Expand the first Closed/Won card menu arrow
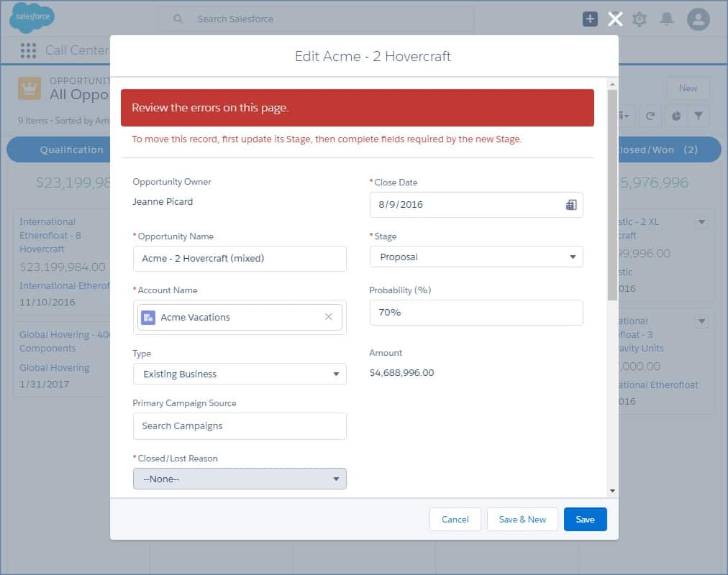The width and height of the screenshot is (728, 575). pyautogui.click(x=701, y=222)
